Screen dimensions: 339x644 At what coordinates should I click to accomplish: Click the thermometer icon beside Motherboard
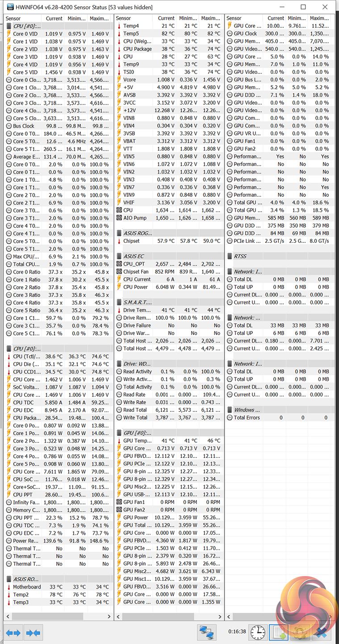coord(9,587)
